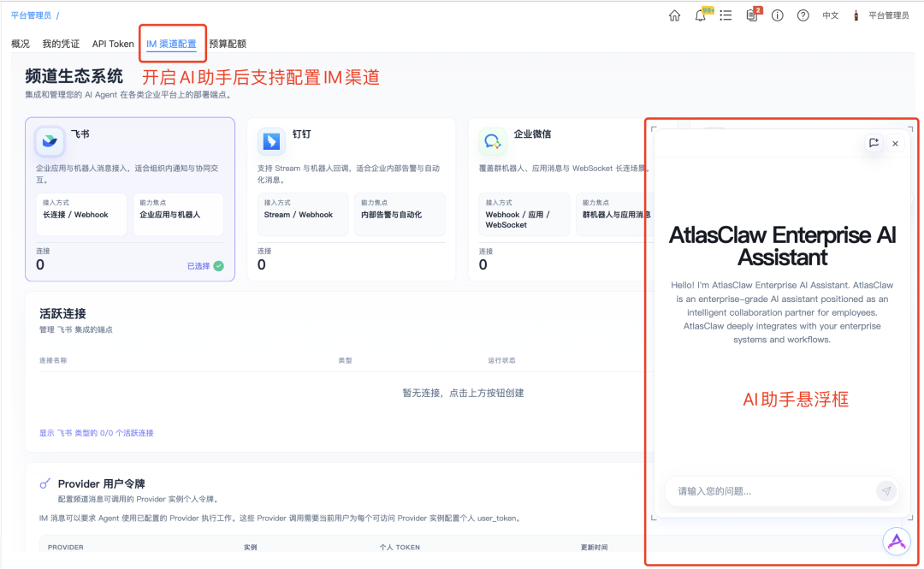Select the 飞书 channel card
Image resolution: width=924 pixels, height=569 pixels.
[130, 199]
